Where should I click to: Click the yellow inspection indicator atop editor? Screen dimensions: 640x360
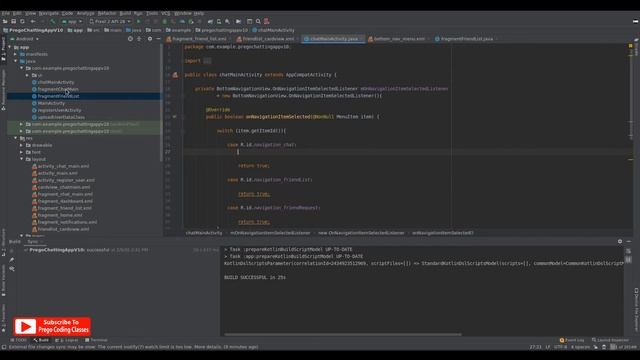pyautogui.click(x=631, y=46)
